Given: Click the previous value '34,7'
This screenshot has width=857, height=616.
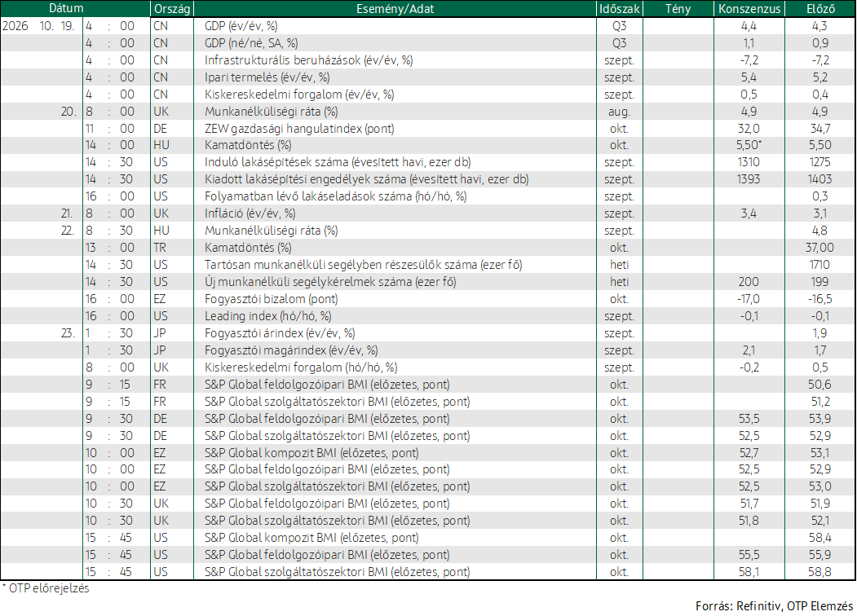Looking at the screenshot, I should tap(819, 129).
